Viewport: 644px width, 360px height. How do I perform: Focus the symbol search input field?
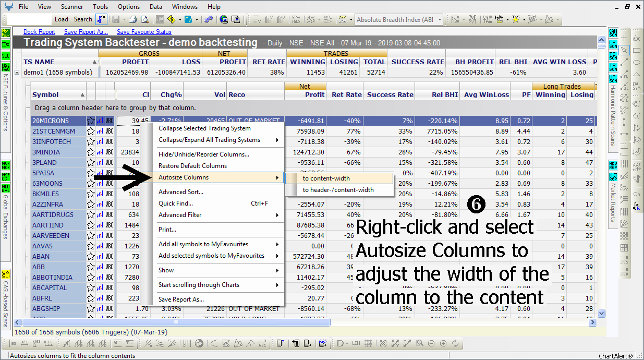click(30, 19)
